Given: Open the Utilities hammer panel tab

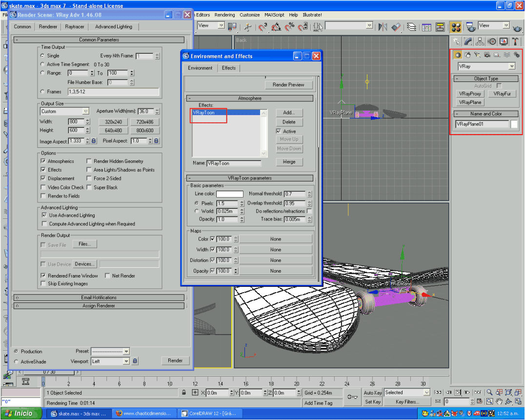Looking at the screenshot, I should tap(515, 41).
